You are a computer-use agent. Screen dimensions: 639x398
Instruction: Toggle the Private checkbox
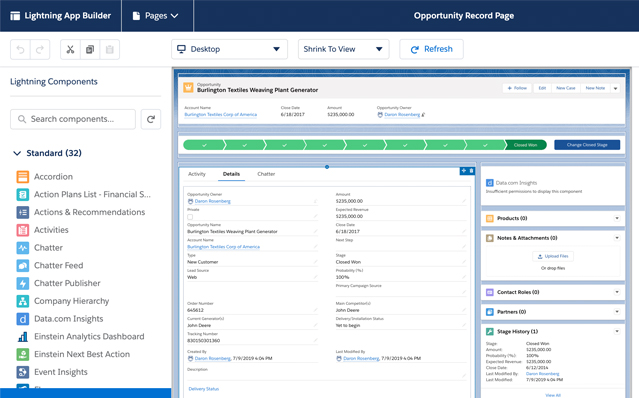[x=190, y=217]
